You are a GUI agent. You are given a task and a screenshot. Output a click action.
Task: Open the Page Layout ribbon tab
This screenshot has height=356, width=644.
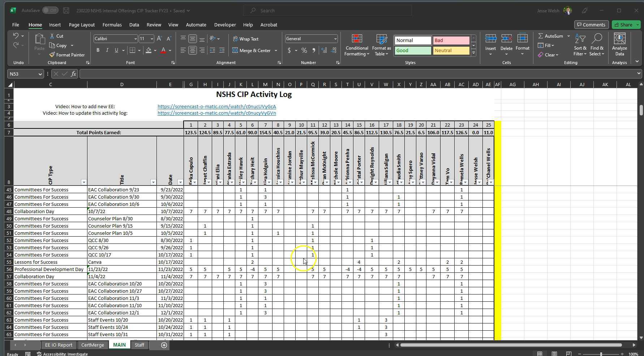coord(82,25)
